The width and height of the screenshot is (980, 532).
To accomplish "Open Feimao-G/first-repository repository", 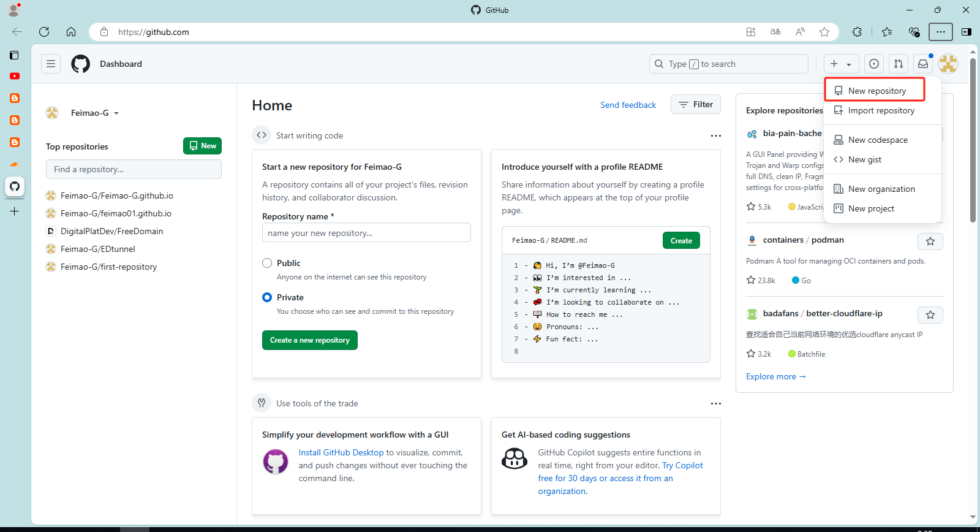I will (x=108, y=267).
